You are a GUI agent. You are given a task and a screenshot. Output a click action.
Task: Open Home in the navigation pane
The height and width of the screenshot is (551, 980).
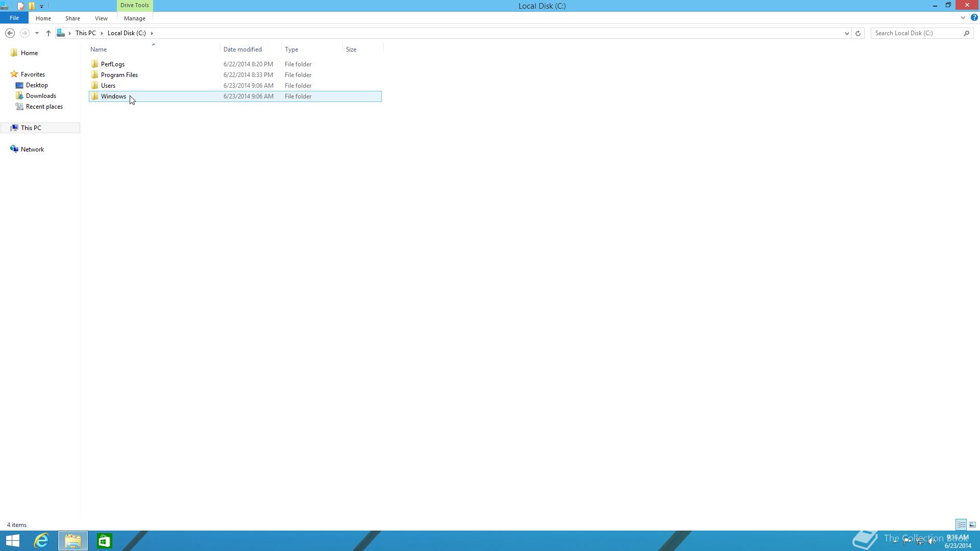(x=29, y=53)
